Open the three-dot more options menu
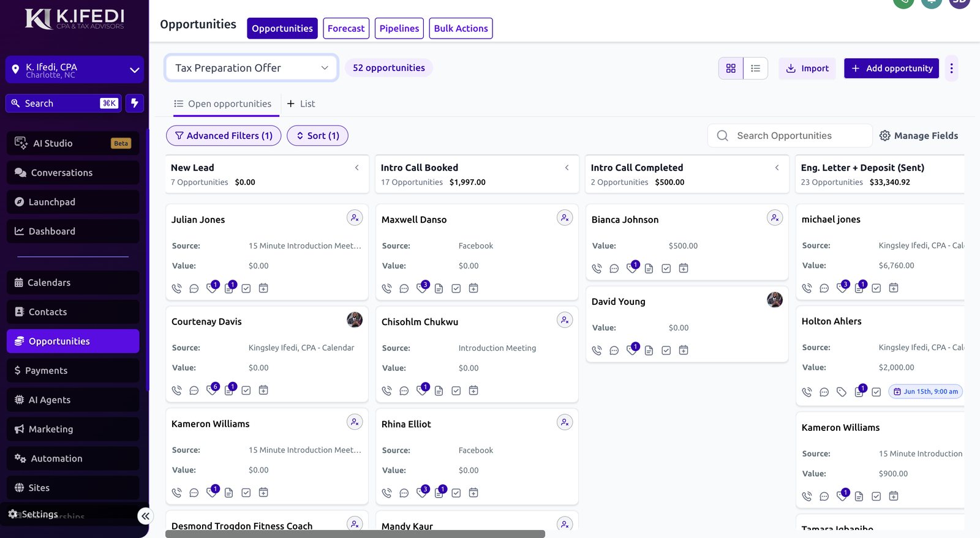980x538 pixels. (951, 69)
